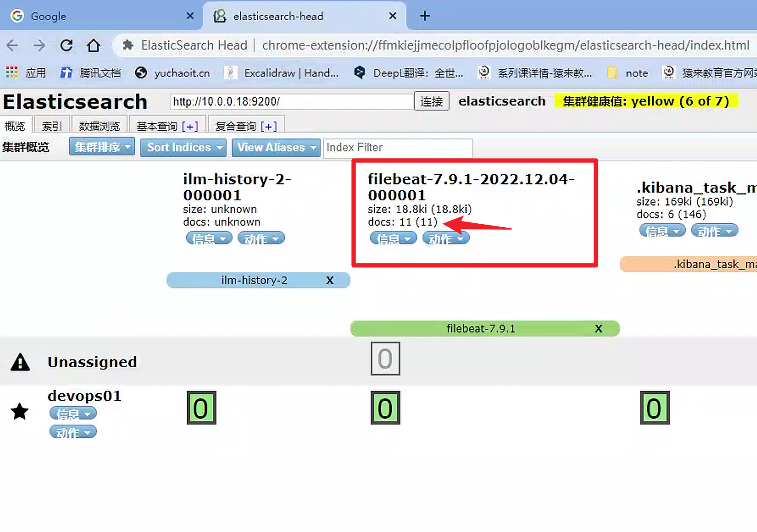This screenshot has height=532, width=757.
Task: Click the devops01 master node star icon
Action: click(x=20, y=412)
